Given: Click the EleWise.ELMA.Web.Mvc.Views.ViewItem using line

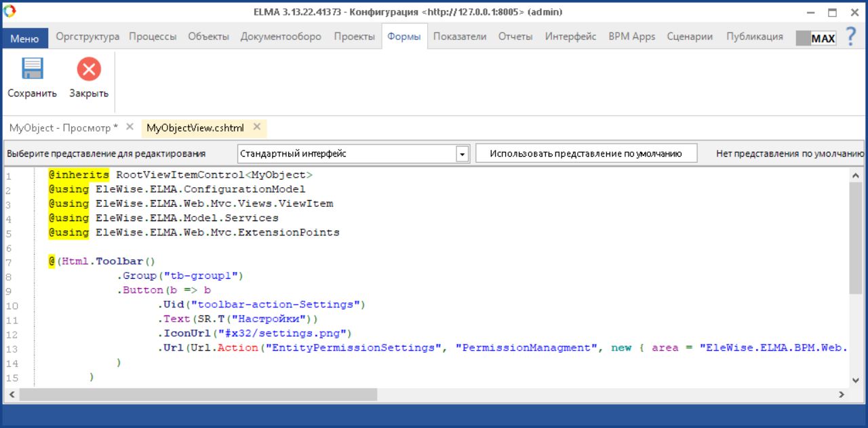Looking at the screenshot, I should [x=191, y=203].
